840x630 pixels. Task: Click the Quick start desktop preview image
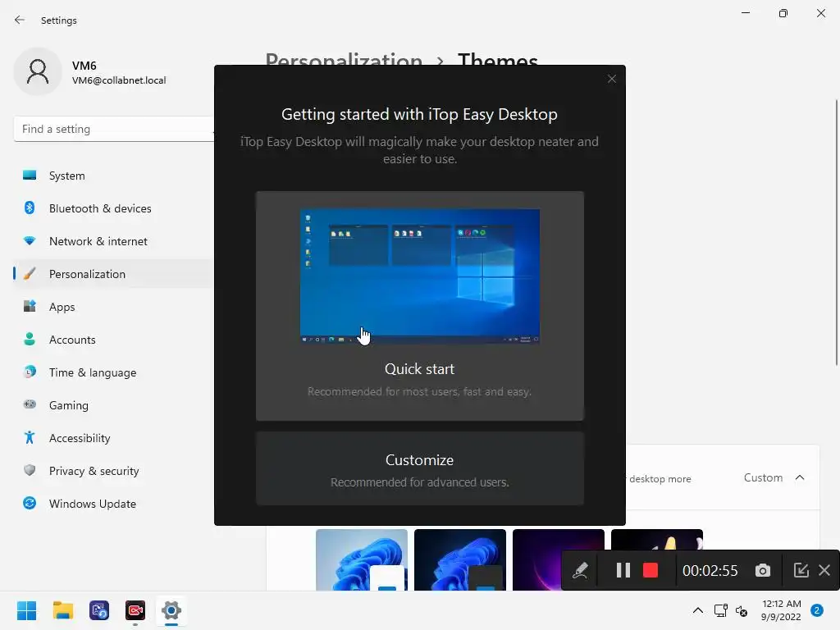(419, 276)
